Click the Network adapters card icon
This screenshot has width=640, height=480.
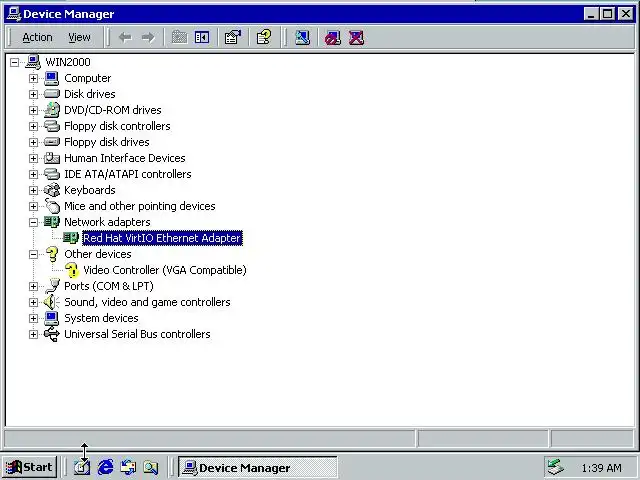(x=51, y=222)
